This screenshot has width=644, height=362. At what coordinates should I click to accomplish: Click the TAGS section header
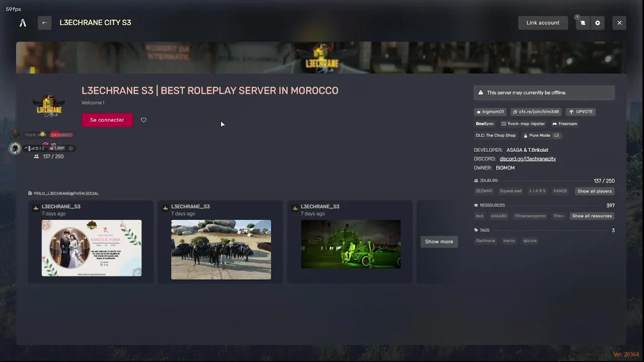(481, 230)
